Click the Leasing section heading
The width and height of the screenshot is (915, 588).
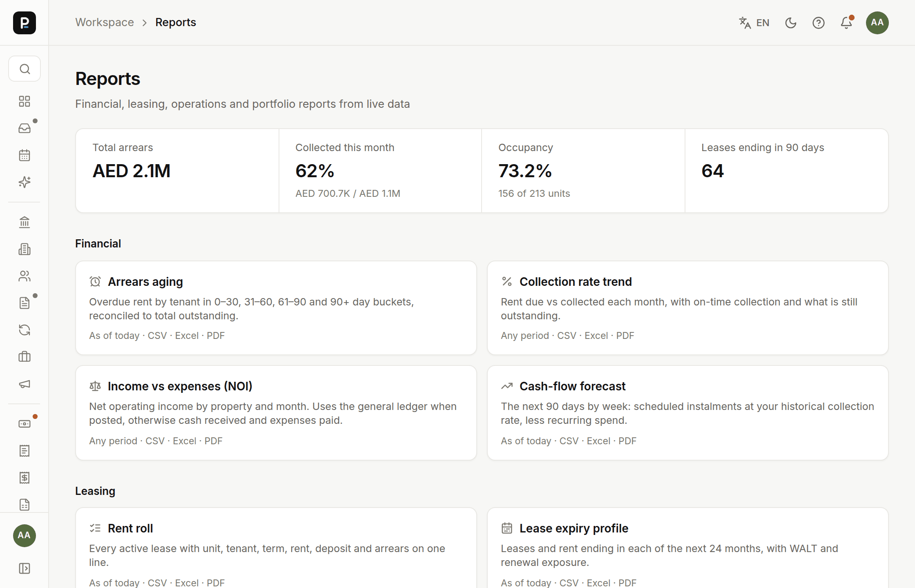[x=95, y=491]
